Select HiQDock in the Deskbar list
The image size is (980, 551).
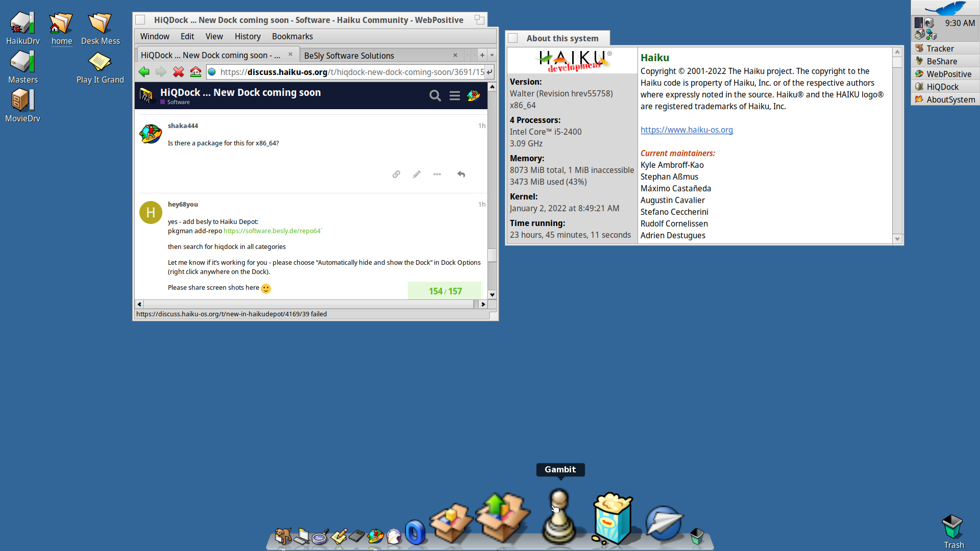942,87
